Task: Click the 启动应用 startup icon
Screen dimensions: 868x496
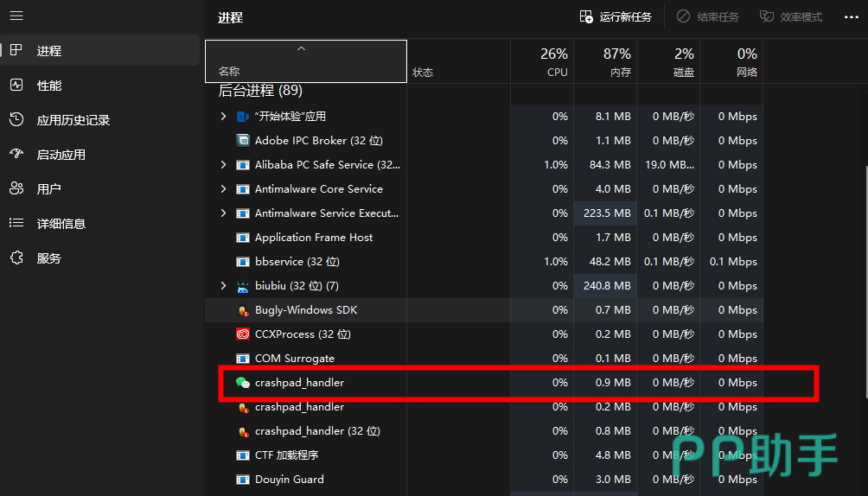Action: tap(16, 155)
